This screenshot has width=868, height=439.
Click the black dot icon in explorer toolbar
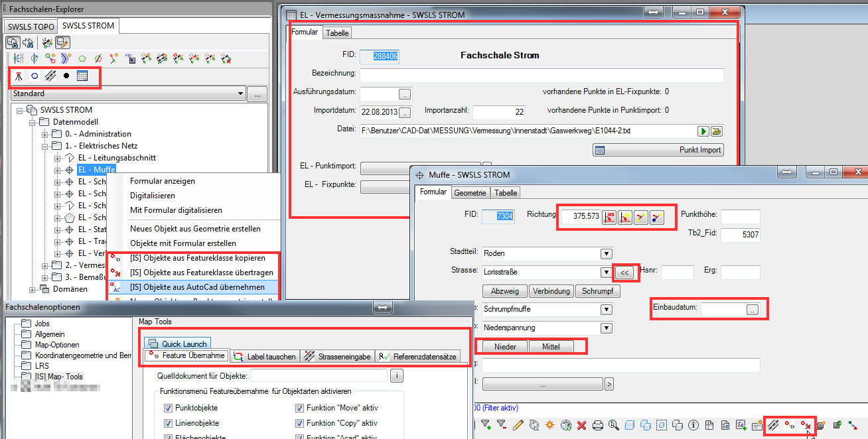pos(66,76)
